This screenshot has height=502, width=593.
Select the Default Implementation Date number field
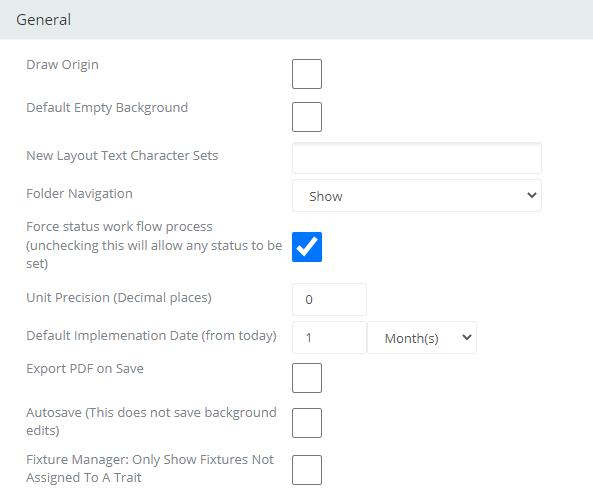point(329,337)
